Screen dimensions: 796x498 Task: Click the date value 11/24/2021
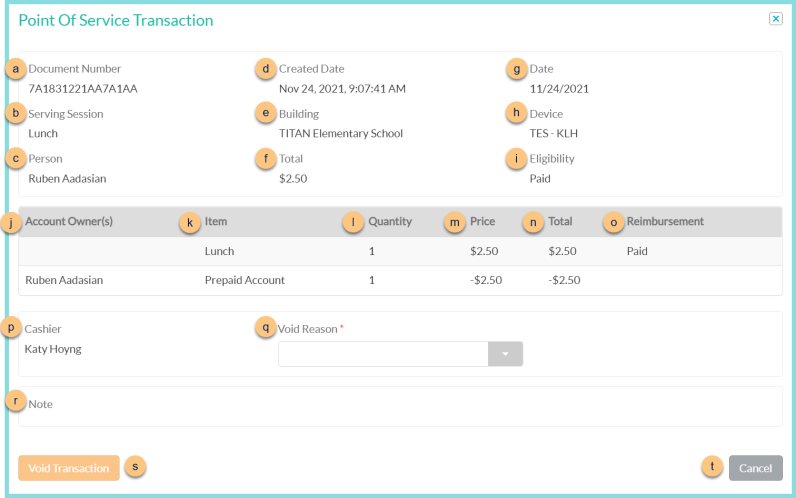pos(559,89)
